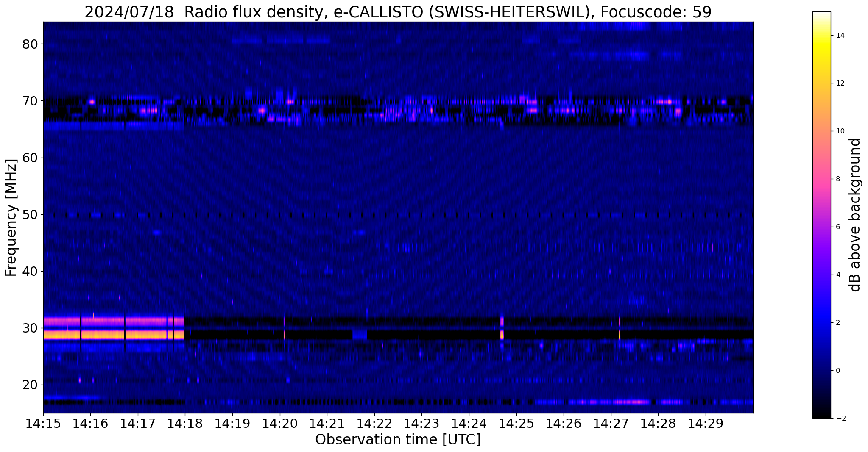Click the 60 MHz frequency tick label
Screen dimensions: 868x452
[31, 158]
